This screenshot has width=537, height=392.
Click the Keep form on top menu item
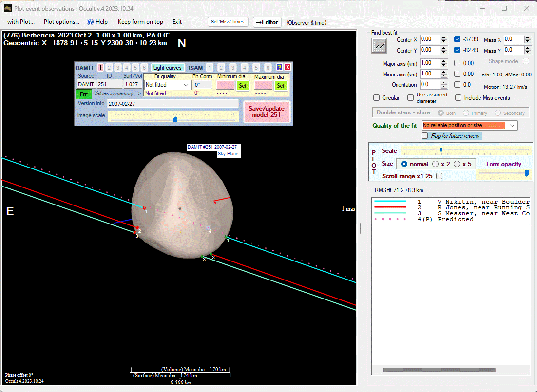[x=140, y=22]
